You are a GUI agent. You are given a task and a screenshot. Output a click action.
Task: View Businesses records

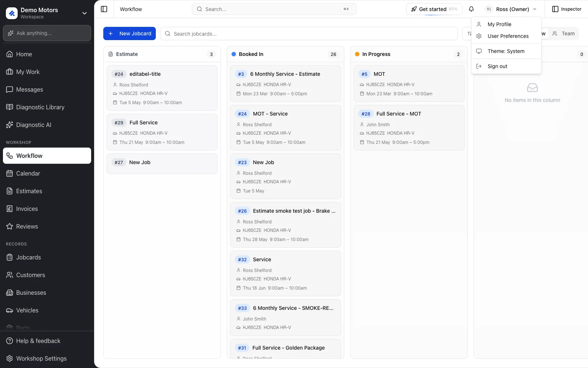[x=47, y=293]
